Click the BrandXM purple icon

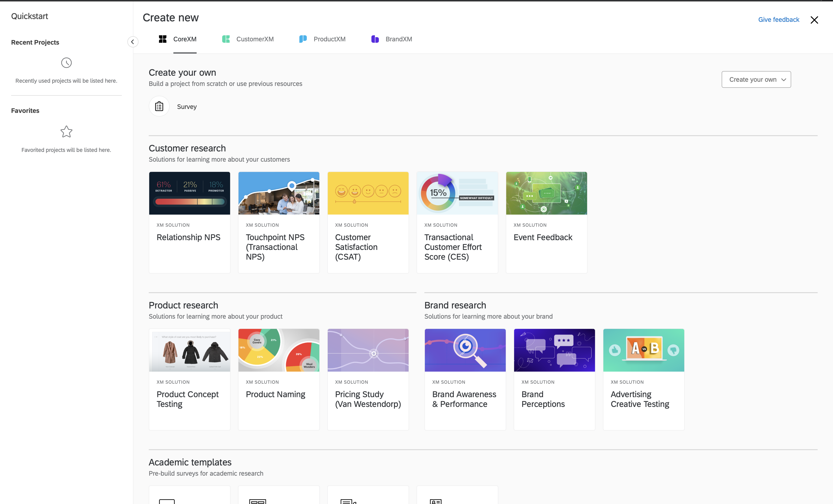[375, 39]
